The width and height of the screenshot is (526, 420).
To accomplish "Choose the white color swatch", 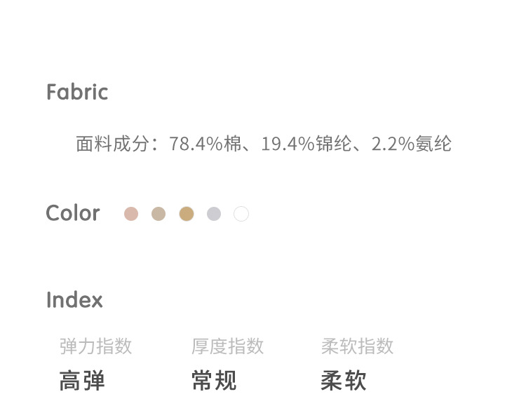I will 241,214.
